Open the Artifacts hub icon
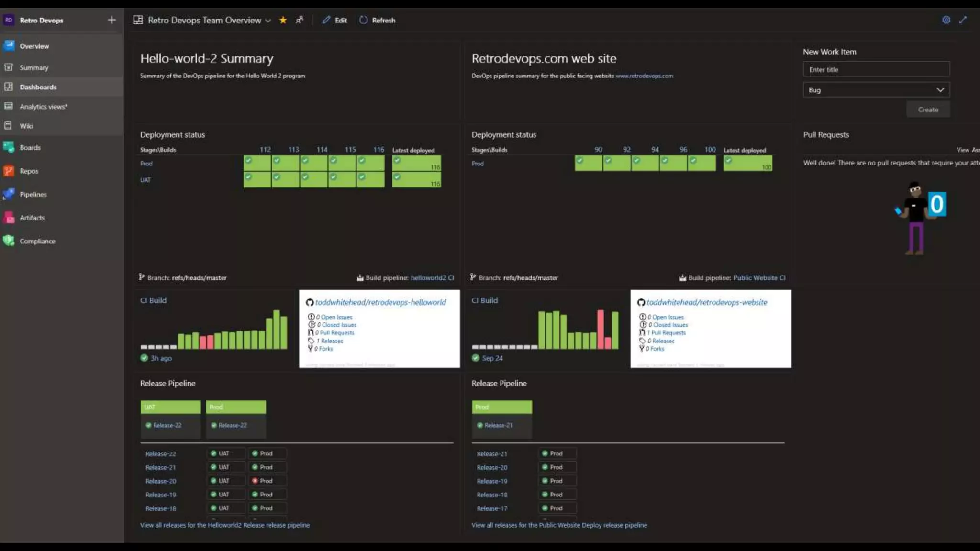Viewport: 980px width, 551px height. pyautogui.click(x=9, y=218)
